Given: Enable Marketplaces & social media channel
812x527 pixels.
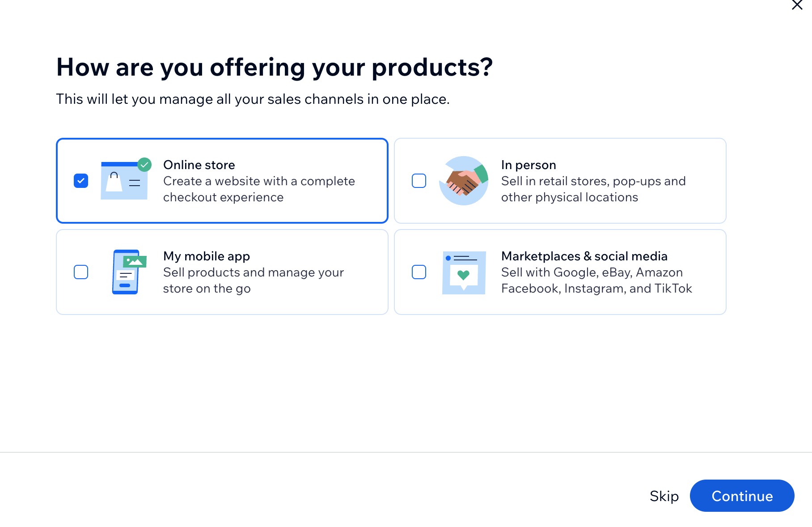Looking at the screenshot, I should coord(419,272).
